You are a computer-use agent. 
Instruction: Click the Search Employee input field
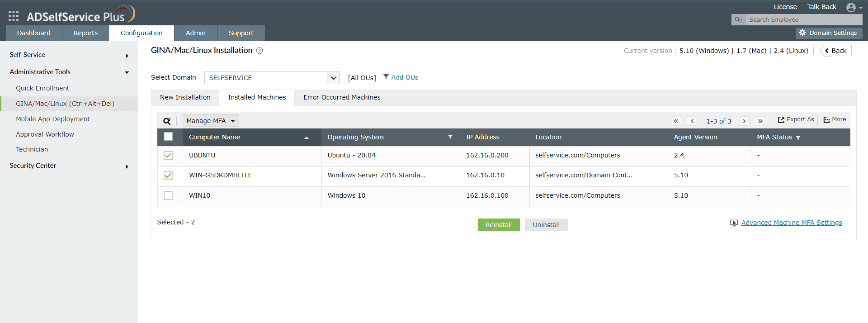click(x=803, y=19)
